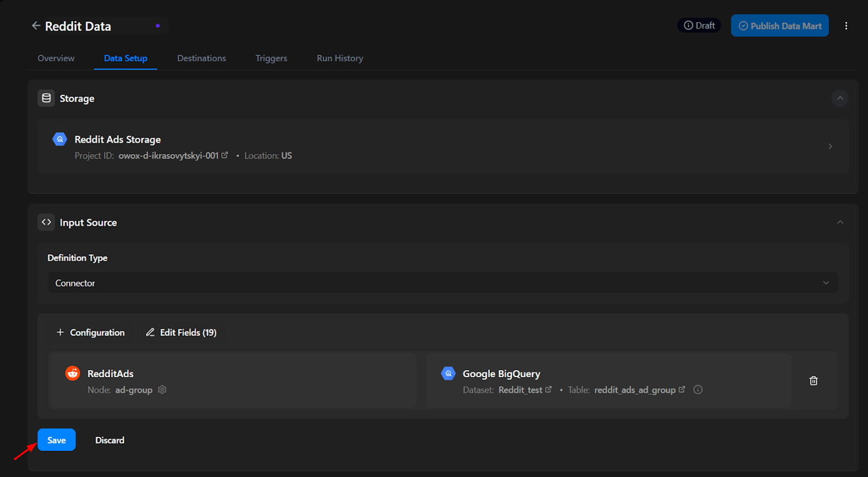Click the RedditAds logo icon
Viewport: 868px width, 477px height.
(x=72, y=373)
